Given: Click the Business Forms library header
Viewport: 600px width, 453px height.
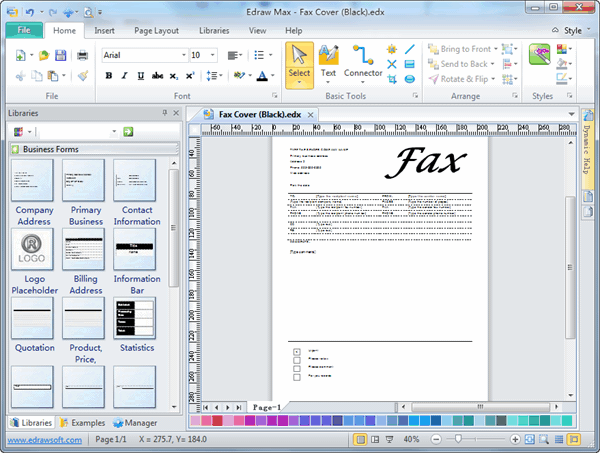Looking at the screenshot, I should tap(94, 149).
